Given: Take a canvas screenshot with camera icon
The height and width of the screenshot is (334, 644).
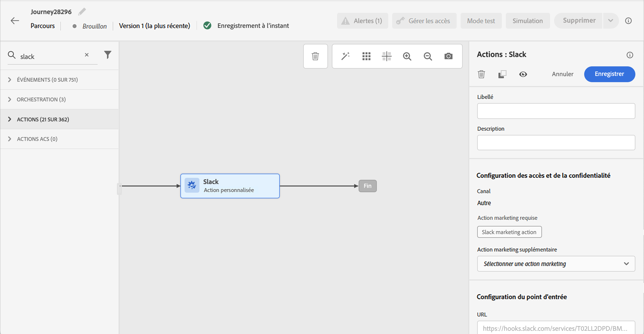Looking at the screenshot, I should pyautogui.click(x=448, y=56).
